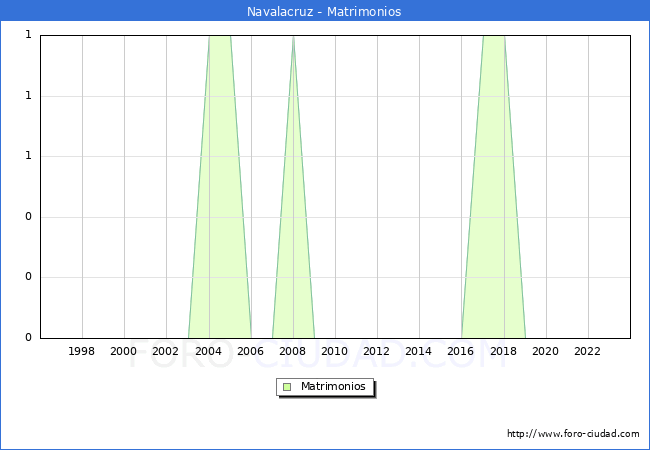Click the 2004 x-axis label
The width and height of the screenshot is (650, 450).
coord(208,351)
